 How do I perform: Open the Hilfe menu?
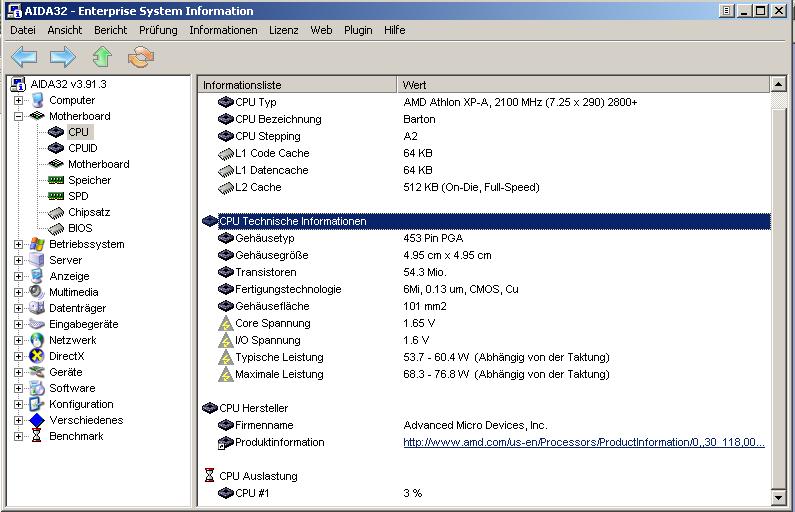click(x=394, y=30)
